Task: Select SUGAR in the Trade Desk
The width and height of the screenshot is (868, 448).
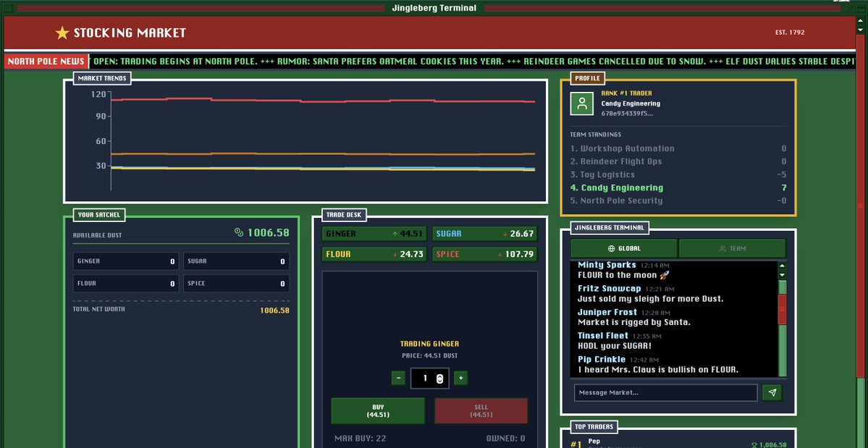Action: (x=484, y=234)
